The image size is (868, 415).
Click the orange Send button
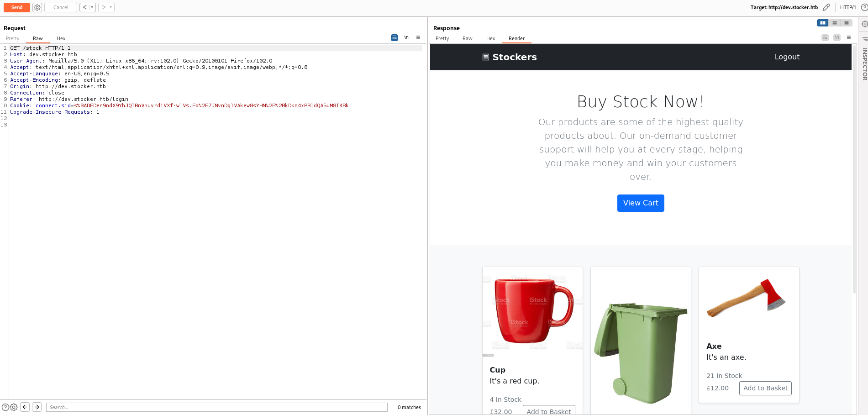pyautogui.click(x=17, y=7)
